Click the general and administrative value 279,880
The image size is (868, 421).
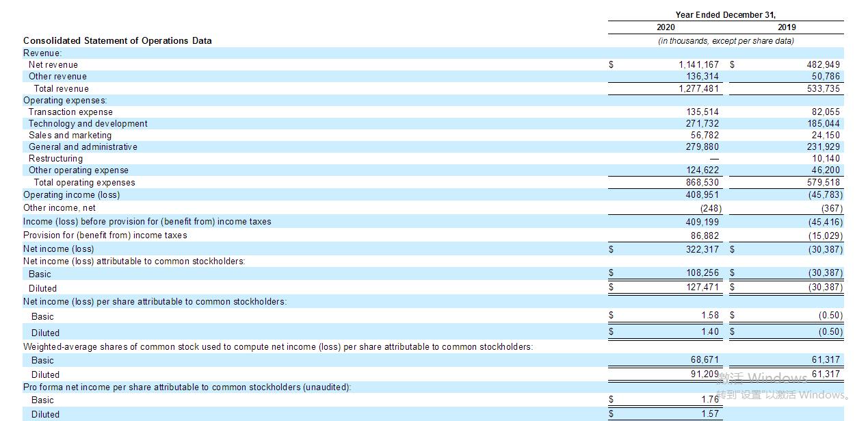pyautogui.click(x=702, y=147)
